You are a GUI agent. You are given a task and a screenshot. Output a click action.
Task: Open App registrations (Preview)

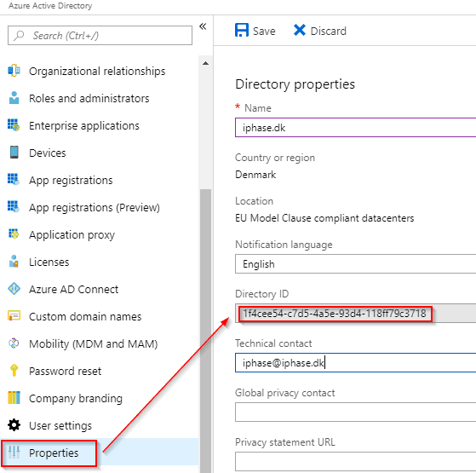(95, 207)
